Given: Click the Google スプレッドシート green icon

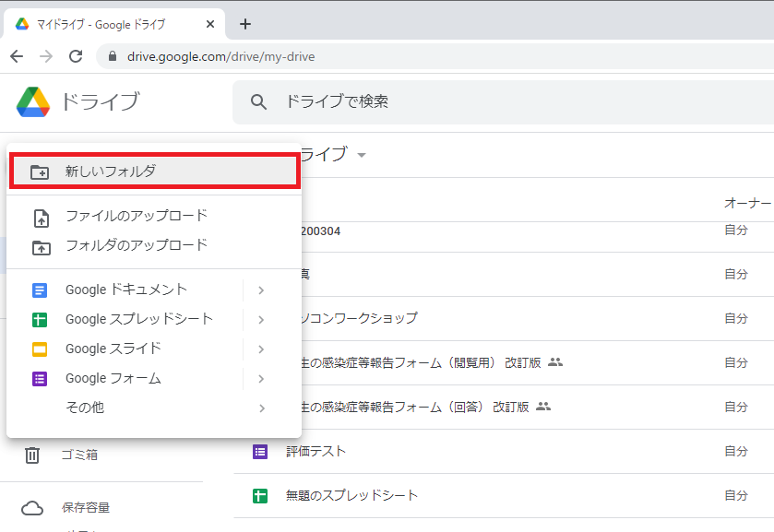Looking at the screenshot, I should click(40, 320).
